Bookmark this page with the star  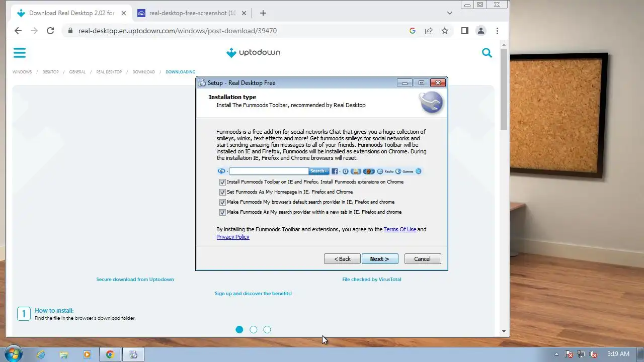coord(445,31)
